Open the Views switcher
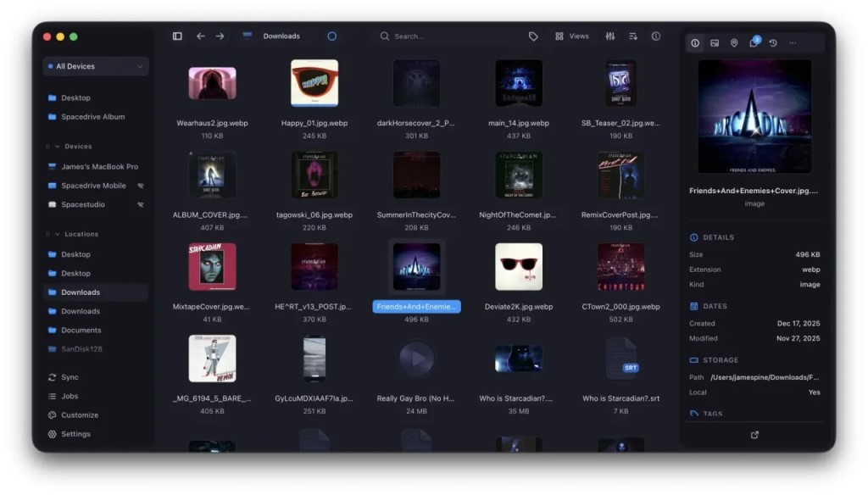Screen dimensions: 868x495 click(x=572, y=36)
